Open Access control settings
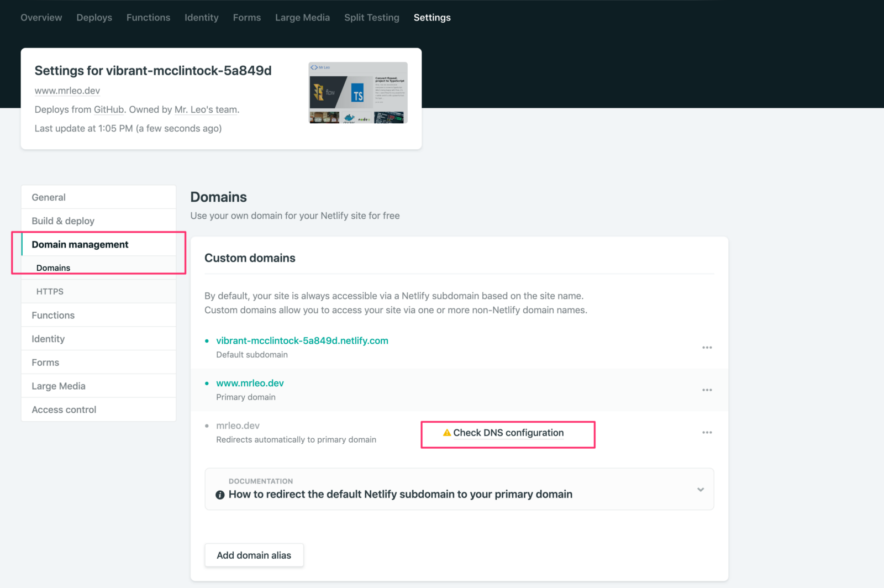884x588 pixels. click(x=98, y=410)
